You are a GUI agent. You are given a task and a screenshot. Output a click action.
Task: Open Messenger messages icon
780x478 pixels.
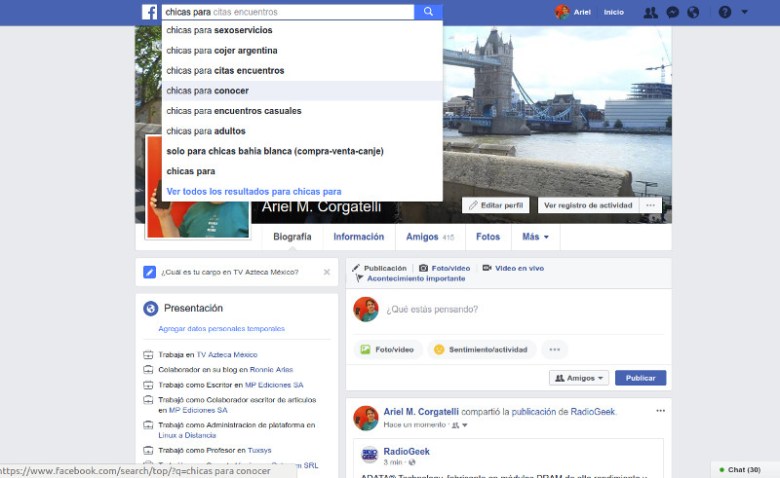pos(672,12)
